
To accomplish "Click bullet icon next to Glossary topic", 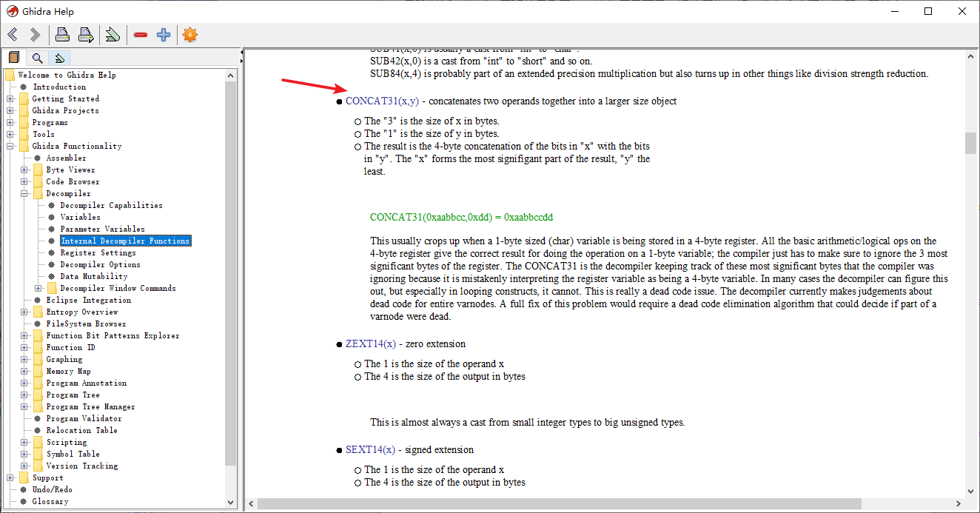I will pos(24,501).
